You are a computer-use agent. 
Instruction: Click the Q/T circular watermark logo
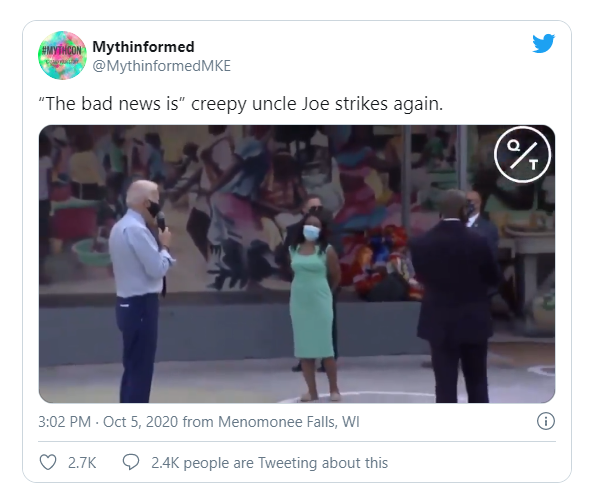522,154
